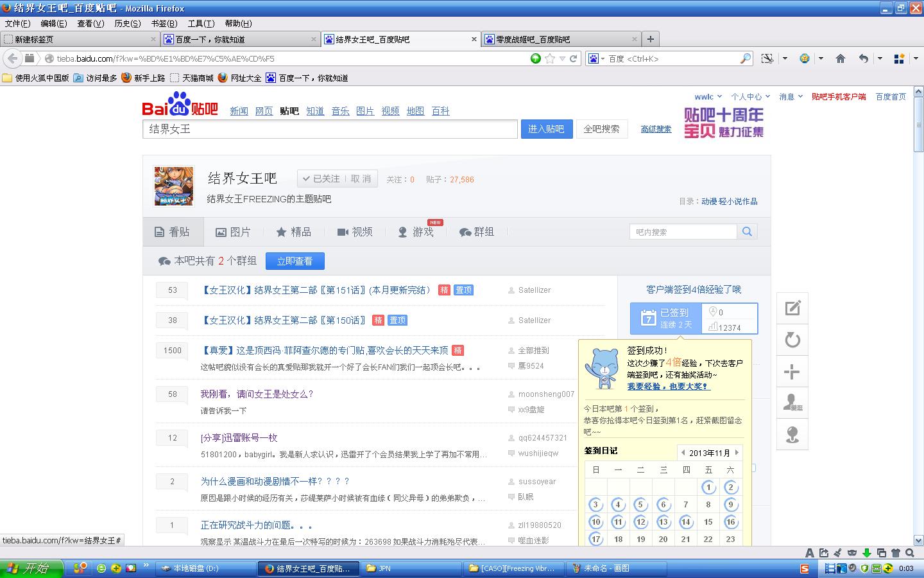Open the 我要经验，也要大奖 link
Viewport: 924px width, 578px height.
coord(667,387)
